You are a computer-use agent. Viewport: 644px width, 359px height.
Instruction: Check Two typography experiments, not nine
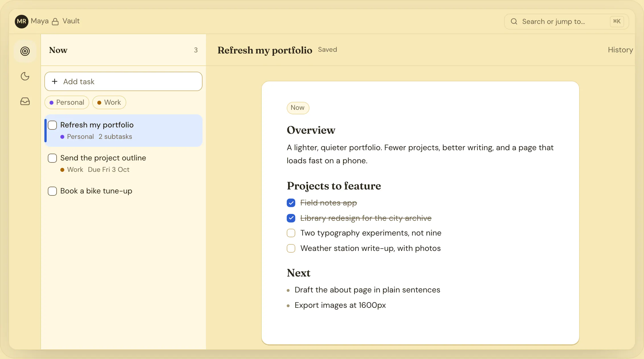click(291, 233)
